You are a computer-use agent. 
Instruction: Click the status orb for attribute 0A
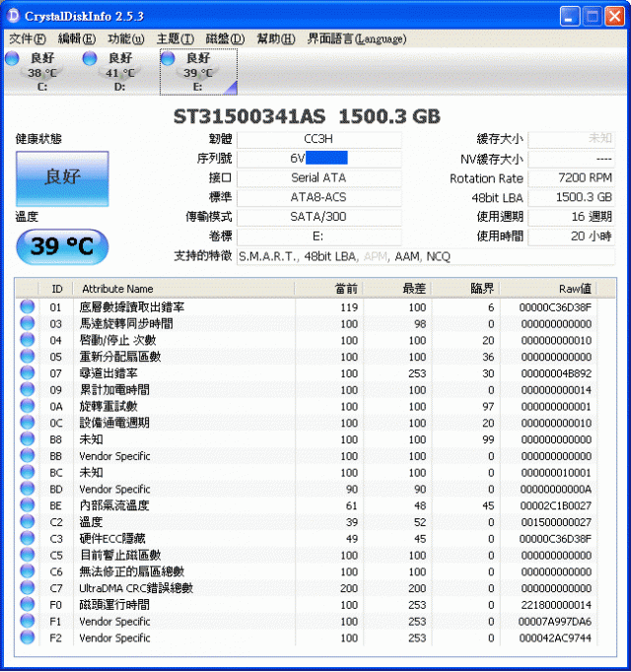(28, 406)
